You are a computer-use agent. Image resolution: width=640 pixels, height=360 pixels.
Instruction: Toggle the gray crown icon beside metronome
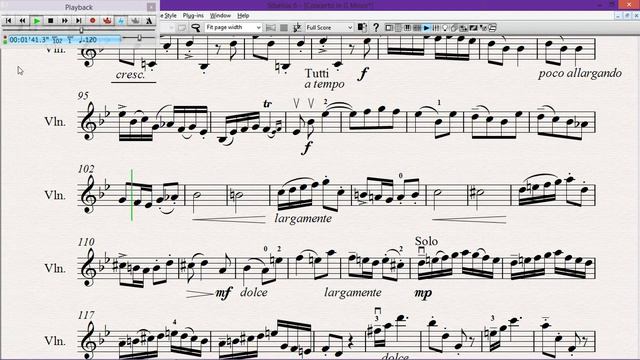click(135, 20)
